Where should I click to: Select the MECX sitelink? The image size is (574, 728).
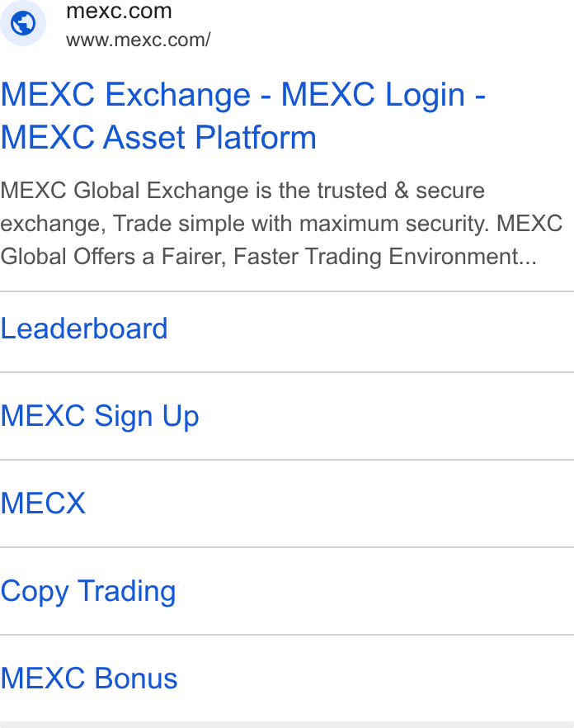(x=43, y=503)
